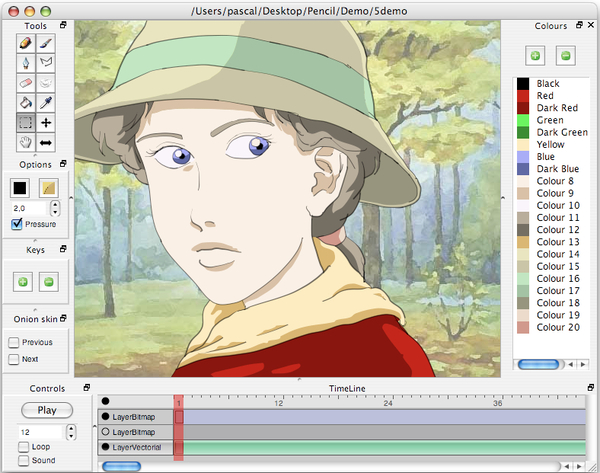Click the frame 1 marker in the timeline

[179, 403]
